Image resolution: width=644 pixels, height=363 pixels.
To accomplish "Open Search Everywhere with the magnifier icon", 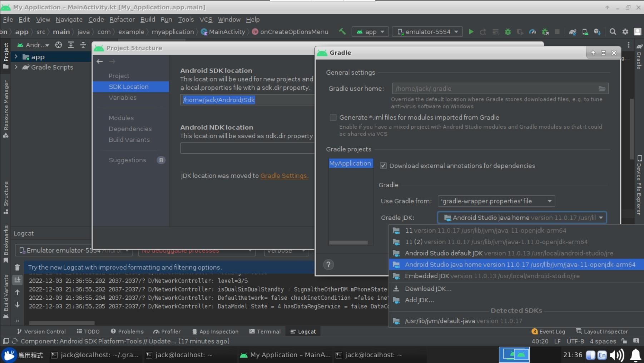I will tap(613, 31).
